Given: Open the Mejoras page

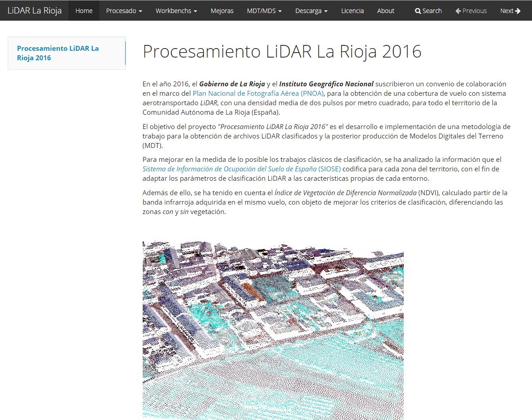Looking at the screenshot, I should click(222, 11).
